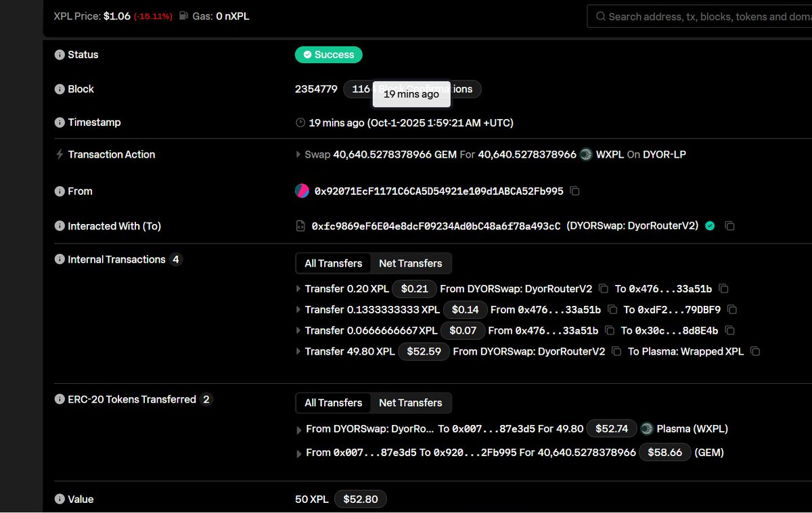The image size is (812, 513).
Task: Click the $52.80 transaction value badge
Action: [361, 499]
